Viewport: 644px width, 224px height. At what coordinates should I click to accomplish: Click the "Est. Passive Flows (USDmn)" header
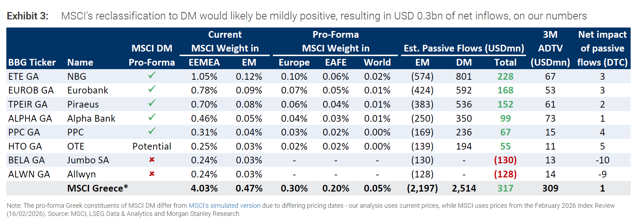[464, 48]
